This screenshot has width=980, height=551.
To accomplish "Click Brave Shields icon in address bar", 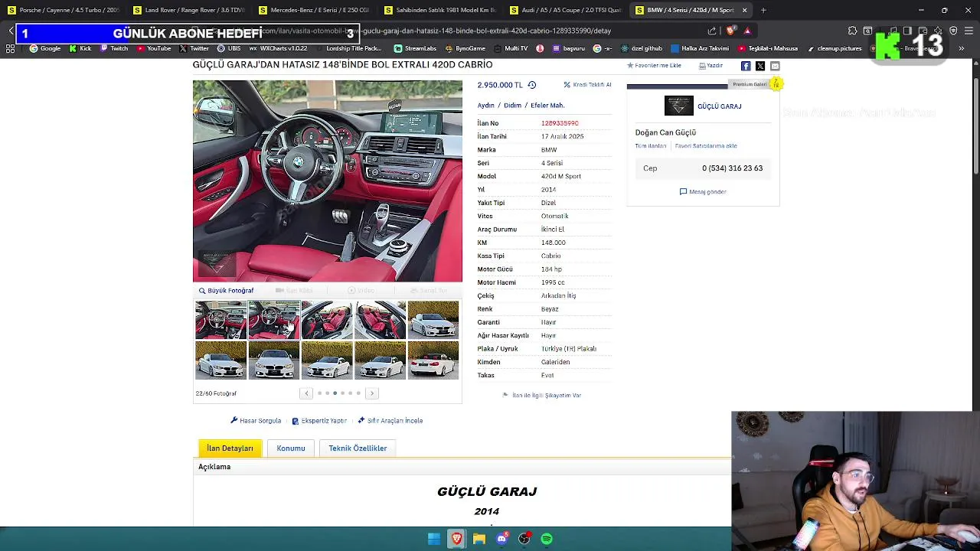I will [730, 31].
